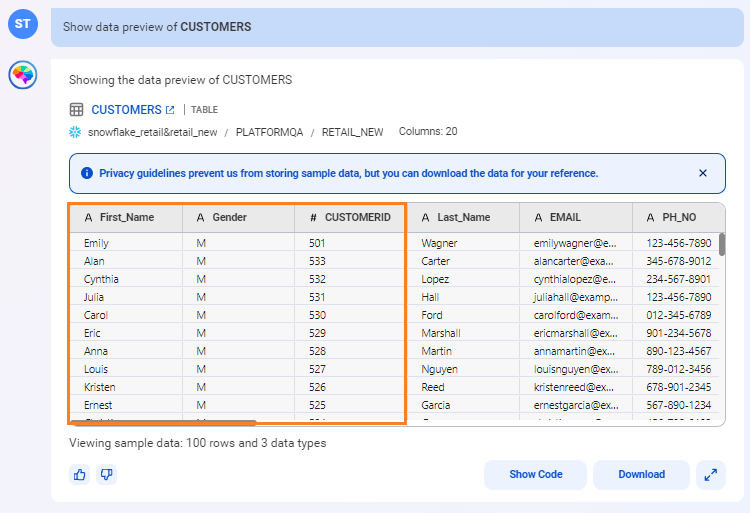This screenshot has height=513, width=750.
Task: Click the Show Code button
Action: click(x=536, y=475)
